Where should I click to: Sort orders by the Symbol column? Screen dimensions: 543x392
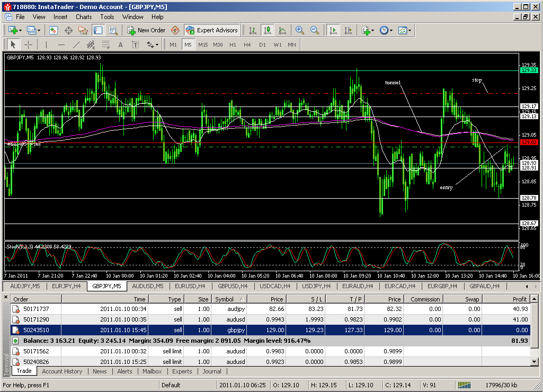pyautogui.click(x=229, y=299)
